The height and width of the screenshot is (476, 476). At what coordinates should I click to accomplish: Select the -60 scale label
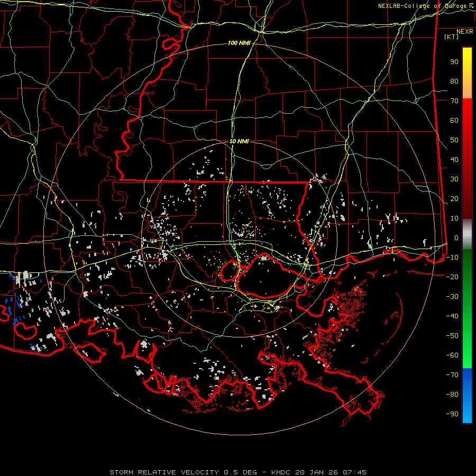pos(452,355)
